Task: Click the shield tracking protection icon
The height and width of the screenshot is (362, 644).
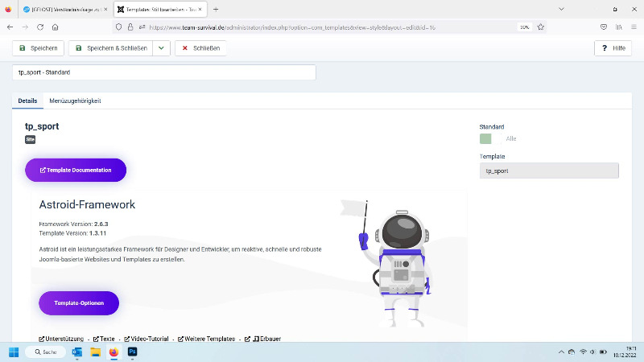Action: [x=118, y=27]
